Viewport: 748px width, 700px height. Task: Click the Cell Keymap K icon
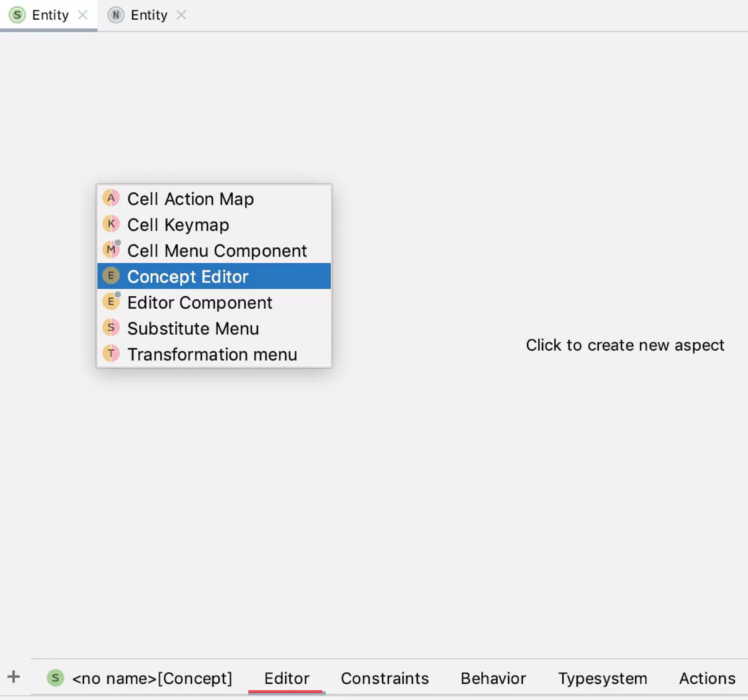[111, 224]
